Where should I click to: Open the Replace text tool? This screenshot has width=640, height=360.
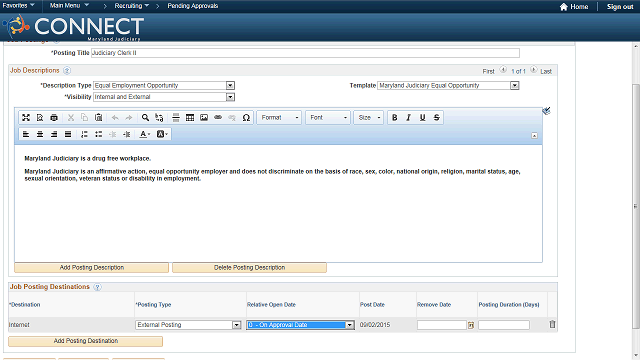pos(159,118)
